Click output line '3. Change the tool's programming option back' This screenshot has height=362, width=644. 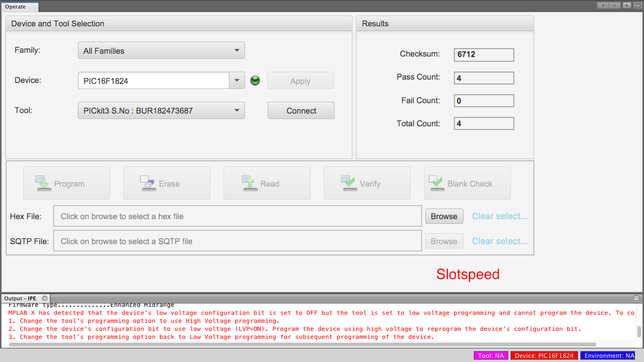pos(221,337)
